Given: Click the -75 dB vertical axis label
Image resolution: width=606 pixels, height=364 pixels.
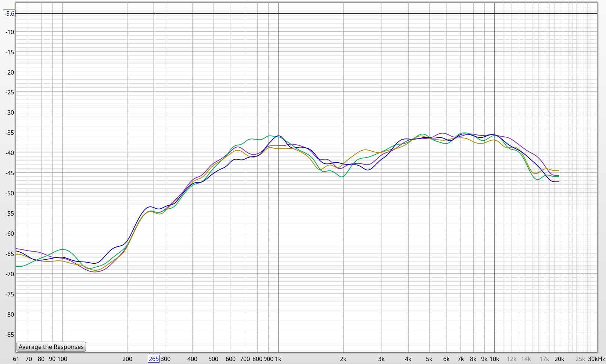Looking at the screenshot, I should [x=10, y=294].
